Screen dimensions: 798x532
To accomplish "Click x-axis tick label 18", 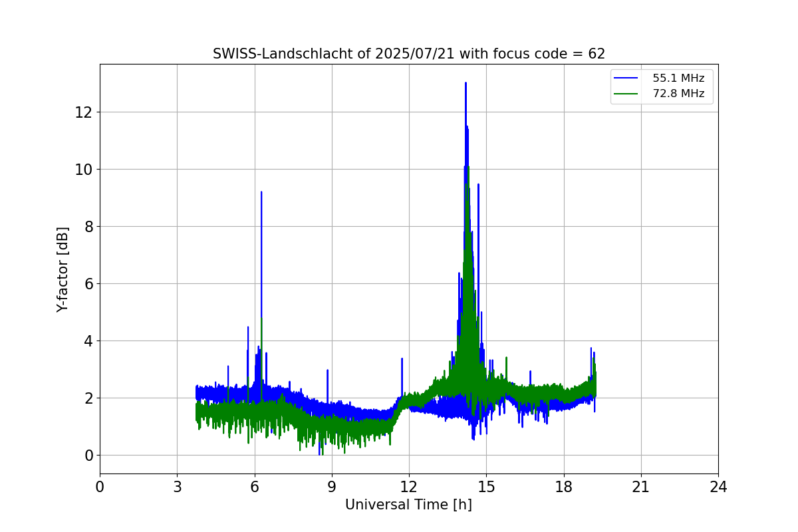I will (564, 487).
